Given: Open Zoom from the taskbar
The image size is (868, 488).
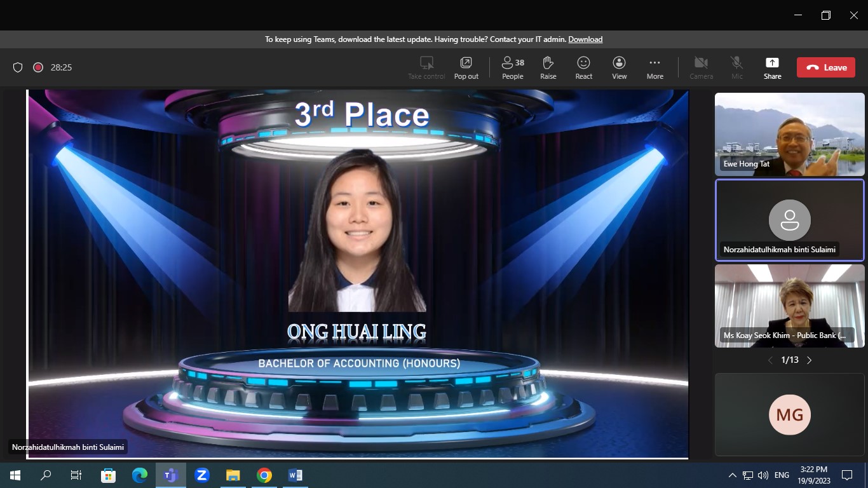Looking at the screenshot, I should pyautogui.click(x=202, y=475).
